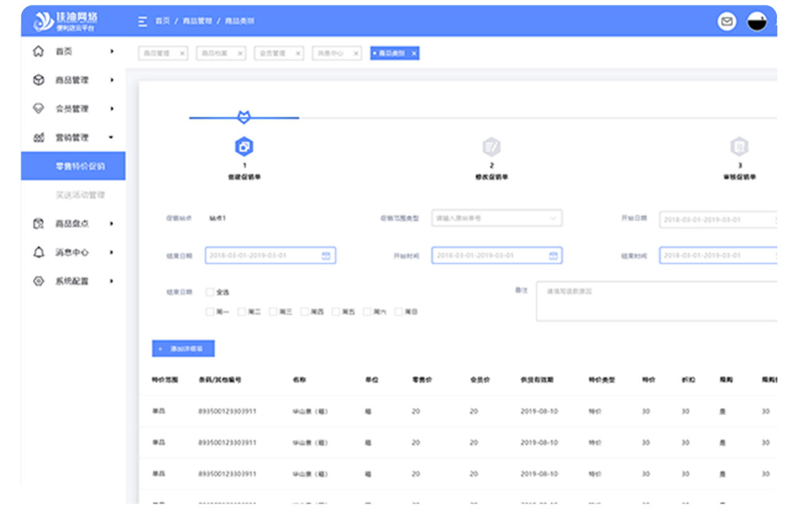Click the 系统配置 gear icon in sidebar
798x532 pixels.
[x=38, y=281]
